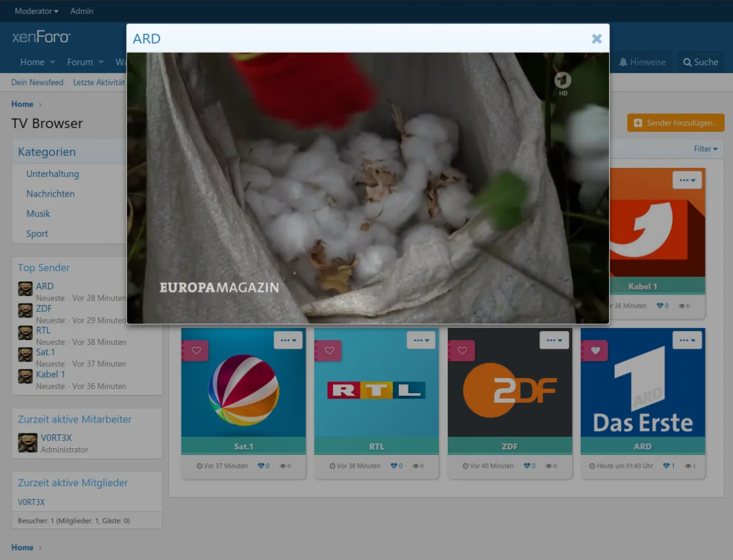Close the ARD video overlay
Image resolution: width=733 pixels, height=560 pixels.
point(596,39)
